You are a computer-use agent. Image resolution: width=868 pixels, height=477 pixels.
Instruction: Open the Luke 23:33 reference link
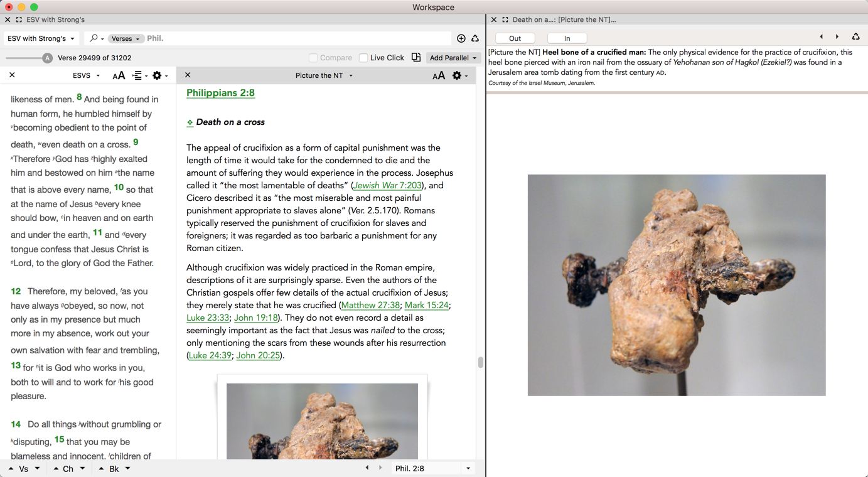(x=208, y=318)
